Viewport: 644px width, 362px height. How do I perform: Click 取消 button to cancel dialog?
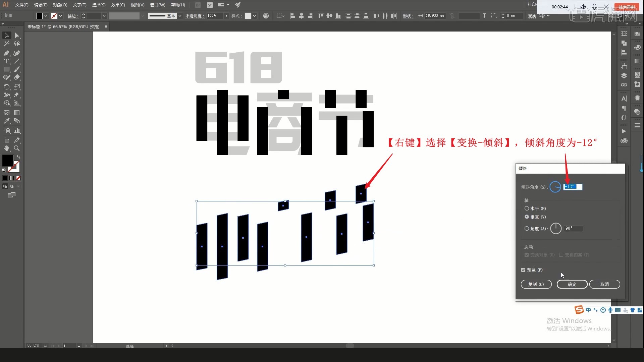605,284
